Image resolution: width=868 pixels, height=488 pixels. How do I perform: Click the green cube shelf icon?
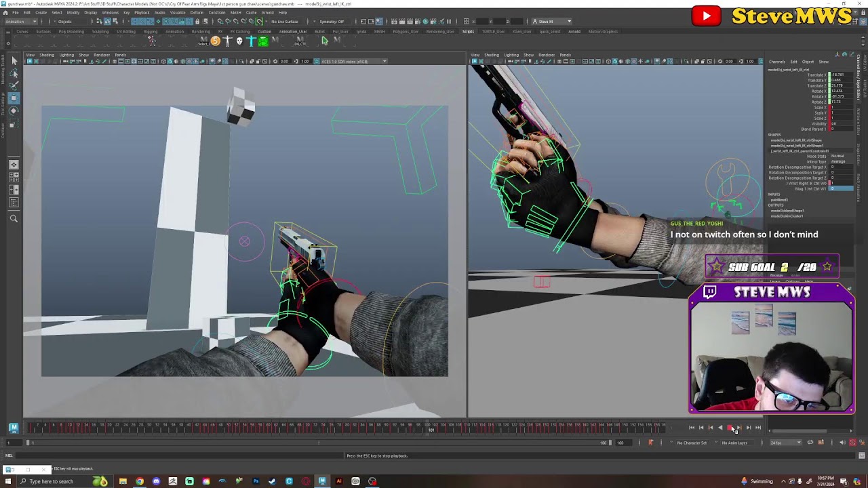[x=263, y=41]
